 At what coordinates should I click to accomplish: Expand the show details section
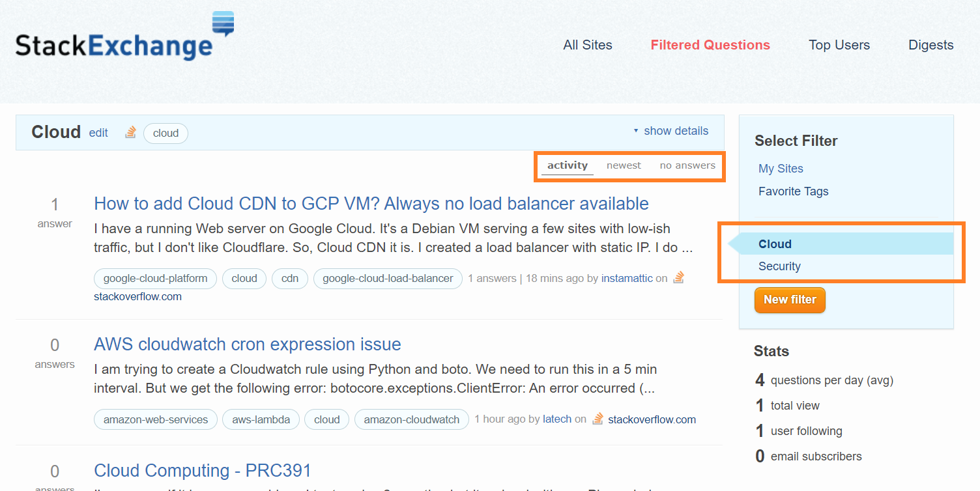(670, 131)
